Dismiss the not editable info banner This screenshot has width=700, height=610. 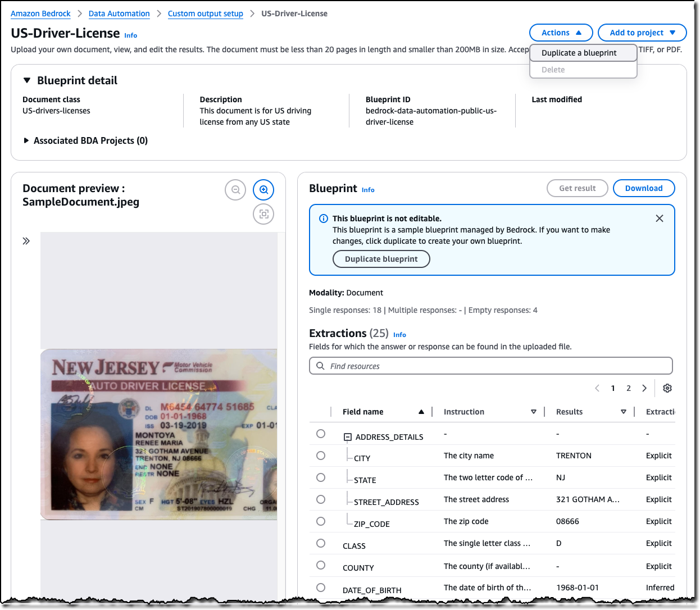pyautogui.click(x=660, y=218)
